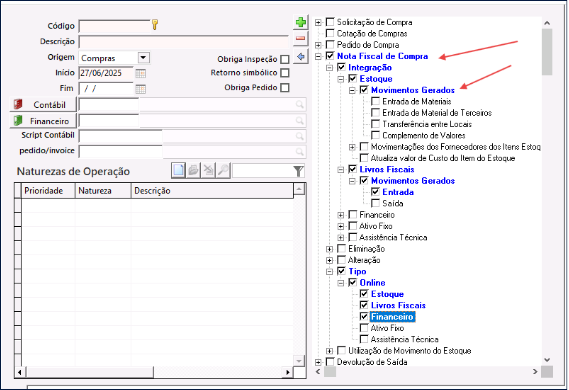Image resolution: width=569 pixels, height=390 pixels.
Task: Click the Início date field
Action: (x=106, y=73)
